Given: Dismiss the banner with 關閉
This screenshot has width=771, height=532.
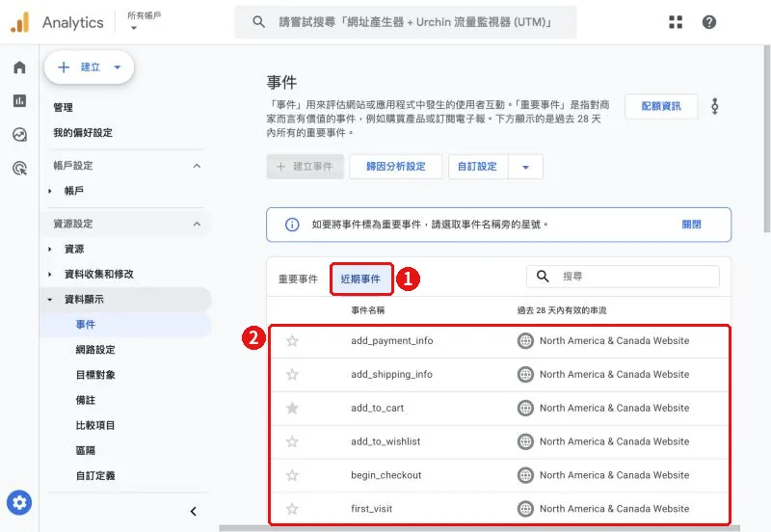Looking at the screenshot, I should pos(691,225).
